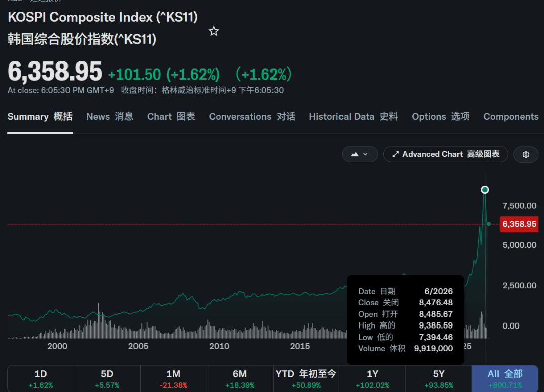Viewport: 544px width, 392px height.
Task: Add KOSPI to watchlist with star icon
Action: click(x=214, y=31)
